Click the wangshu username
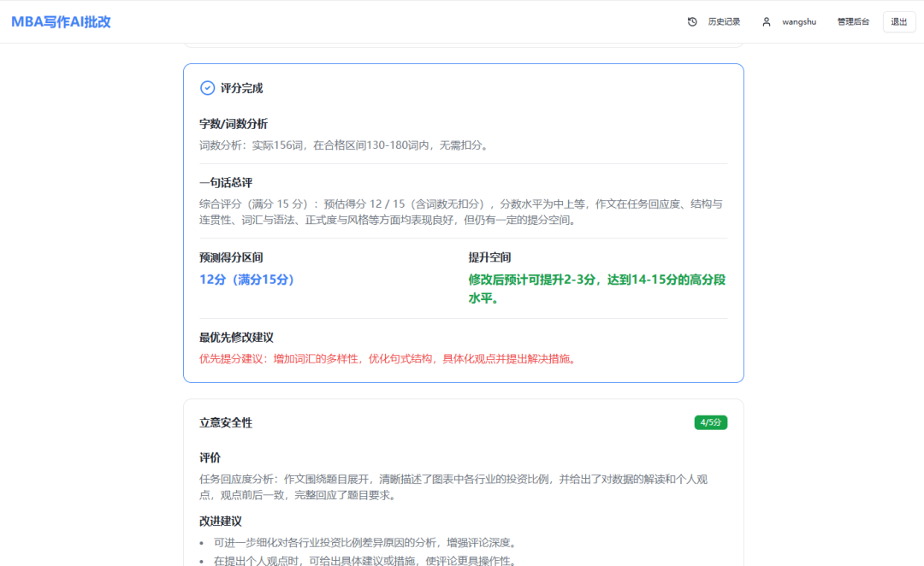This screenshot has height=566, width=924. [799, 22]
